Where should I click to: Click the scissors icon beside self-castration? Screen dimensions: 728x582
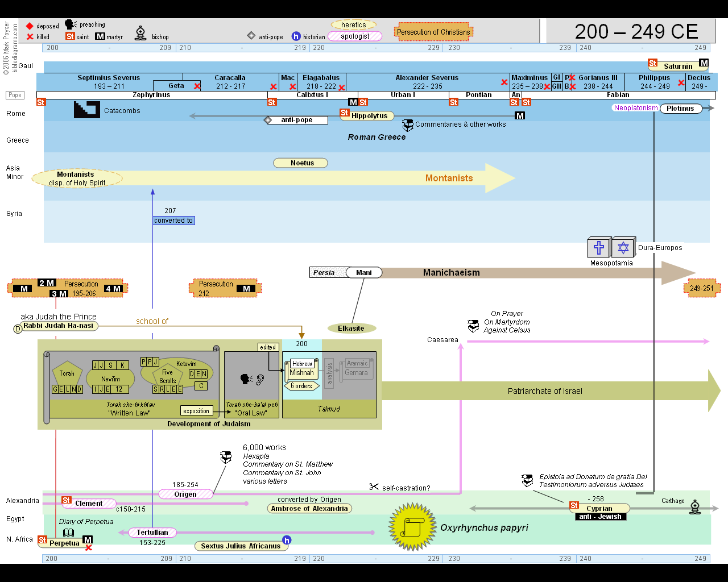374,487
